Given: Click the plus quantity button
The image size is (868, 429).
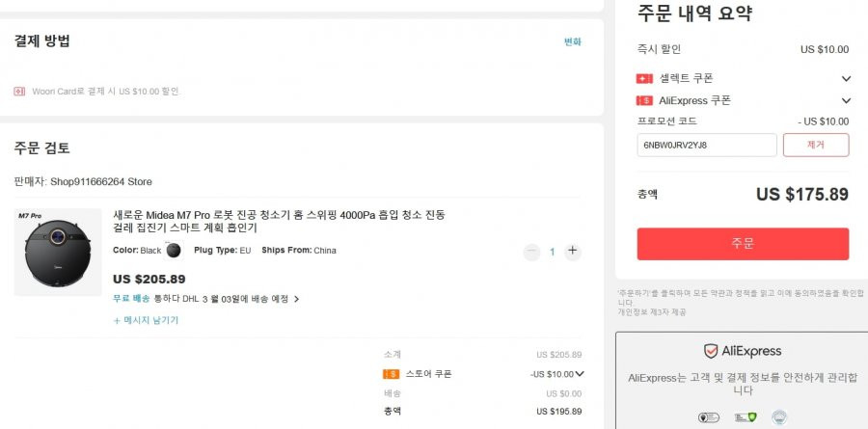Looking at the screenshot, I should tap(572, 252).
